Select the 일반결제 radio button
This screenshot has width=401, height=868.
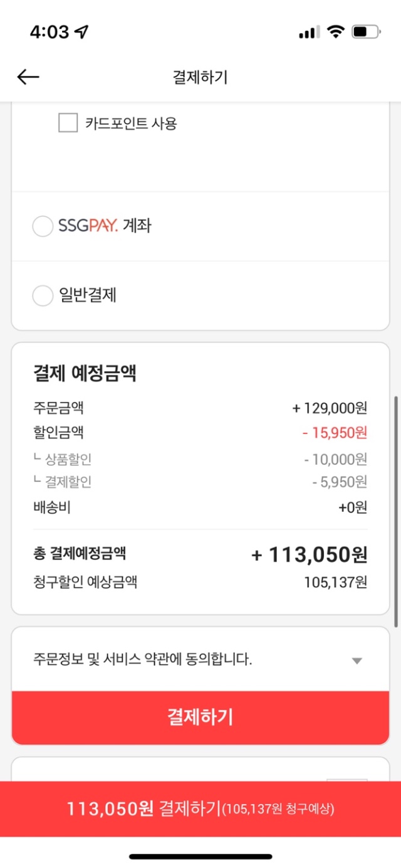(43, 295)
